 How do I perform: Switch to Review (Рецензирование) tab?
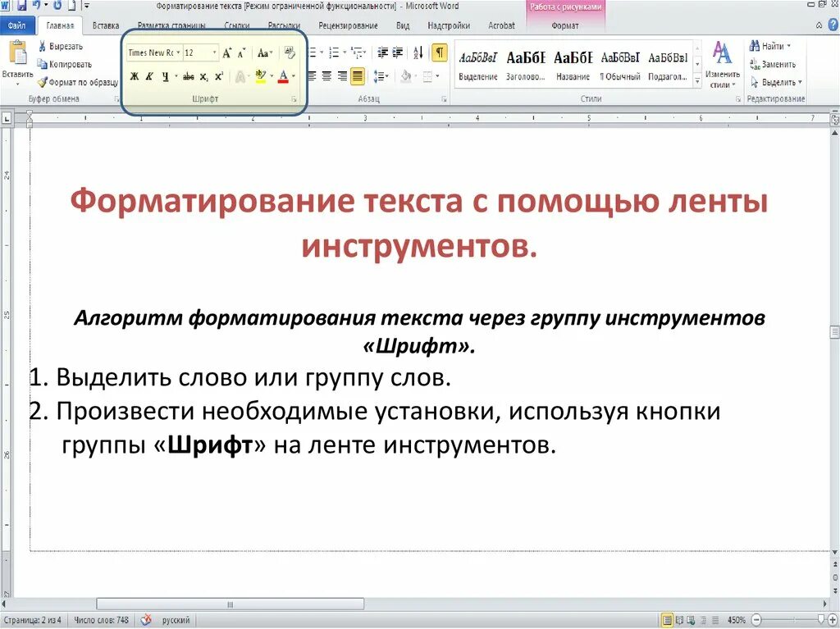[x=348, y=25]
